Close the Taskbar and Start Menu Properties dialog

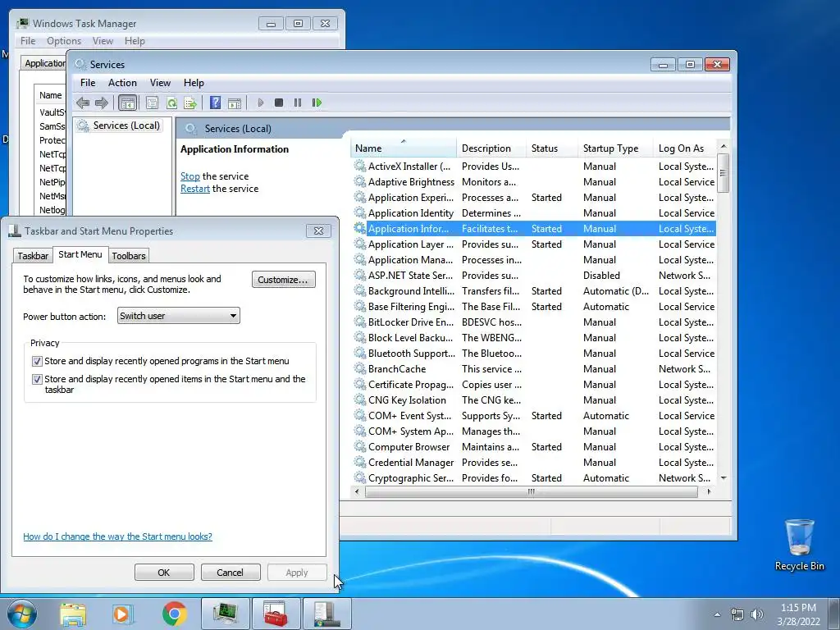[x=318, y=231]
